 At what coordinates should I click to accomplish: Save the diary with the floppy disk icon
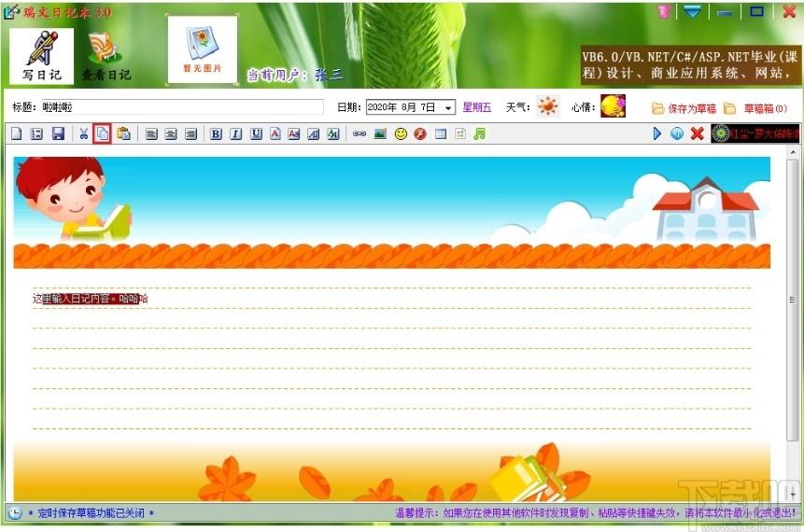(x=58, y=133)
